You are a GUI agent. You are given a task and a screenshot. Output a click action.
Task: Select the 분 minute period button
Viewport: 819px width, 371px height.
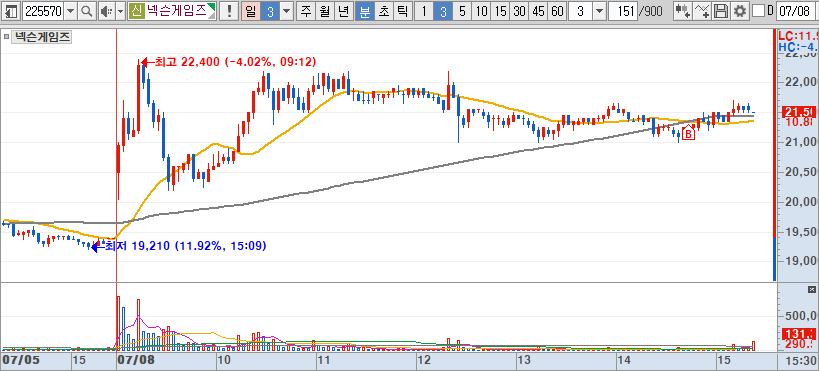point(364,10)
